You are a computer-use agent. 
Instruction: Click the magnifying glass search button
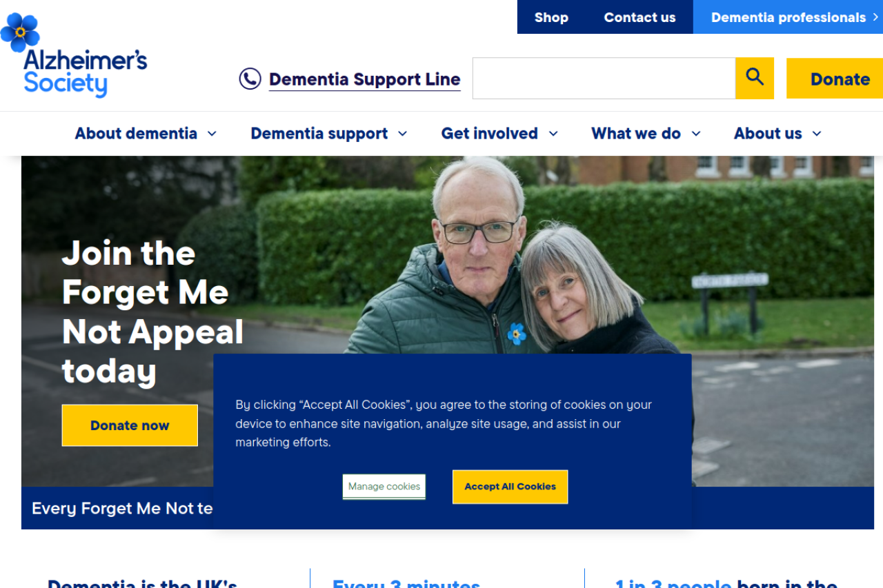pyautogui.click(x=755, y=78)
